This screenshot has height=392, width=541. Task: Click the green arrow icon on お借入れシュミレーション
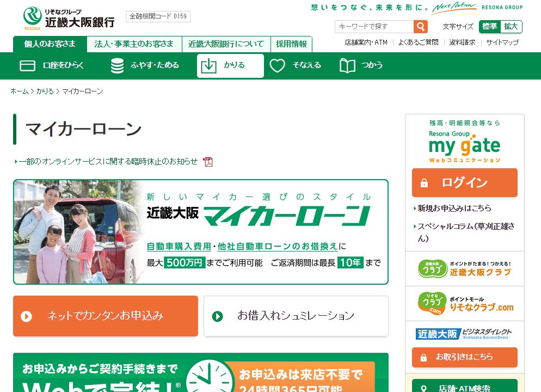pos(217,316)
